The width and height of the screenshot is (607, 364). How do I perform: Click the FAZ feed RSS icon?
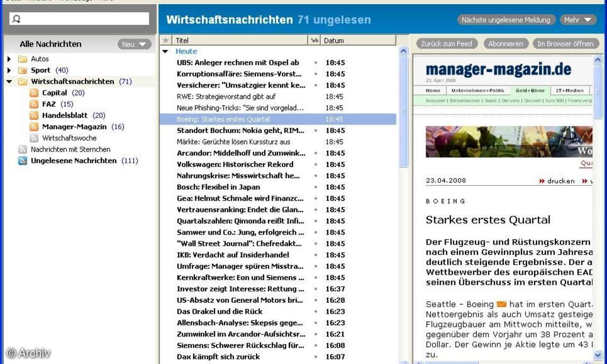pos(34,104)
